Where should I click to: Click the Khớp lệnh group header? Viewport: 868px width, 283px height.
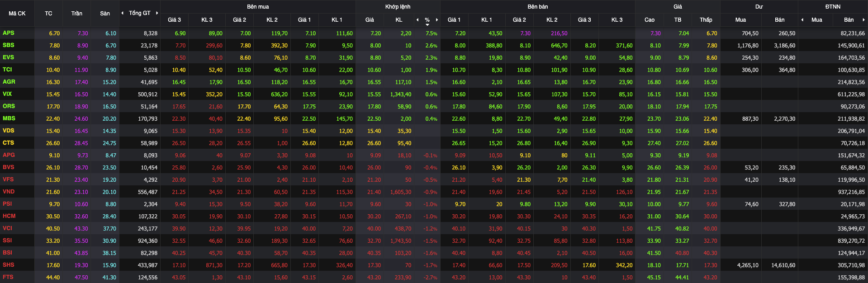(398, 7)
